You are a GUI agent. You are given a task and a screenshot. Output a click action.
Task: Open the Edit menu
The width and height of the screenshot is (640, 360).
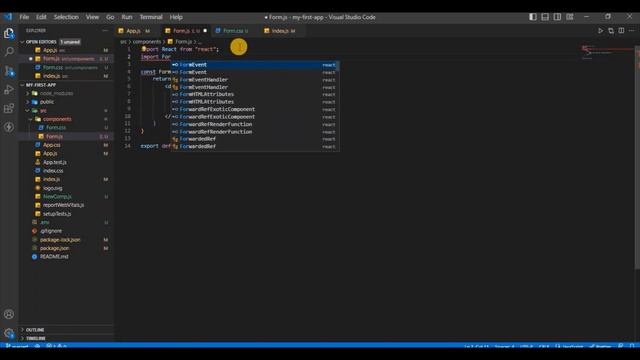point(41,17)
